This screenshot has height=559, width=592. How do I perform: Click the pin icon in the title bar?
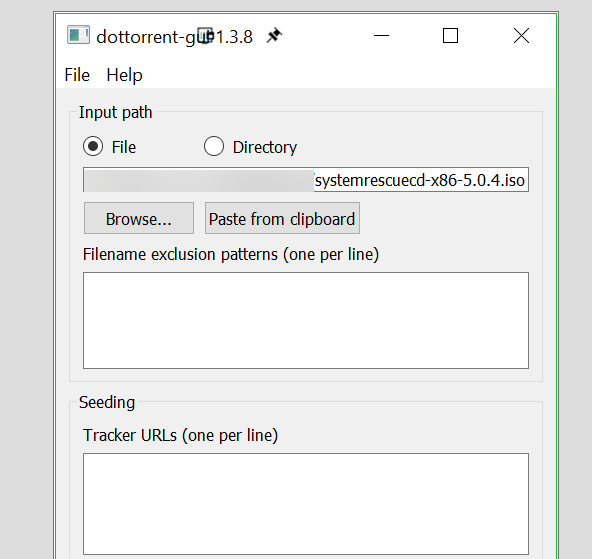pyautogui.click(x=274, y=35)
